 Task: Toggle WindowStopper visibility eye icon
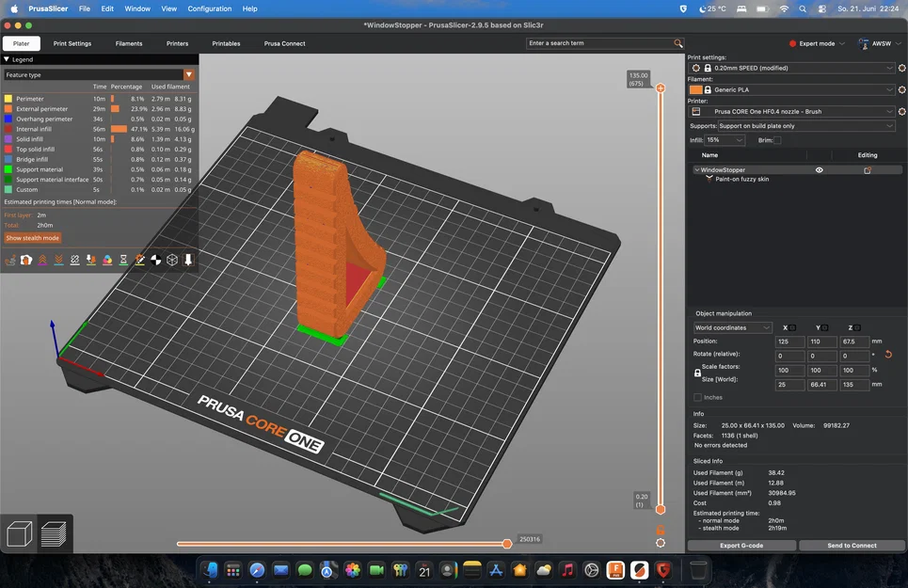[820, 170]
